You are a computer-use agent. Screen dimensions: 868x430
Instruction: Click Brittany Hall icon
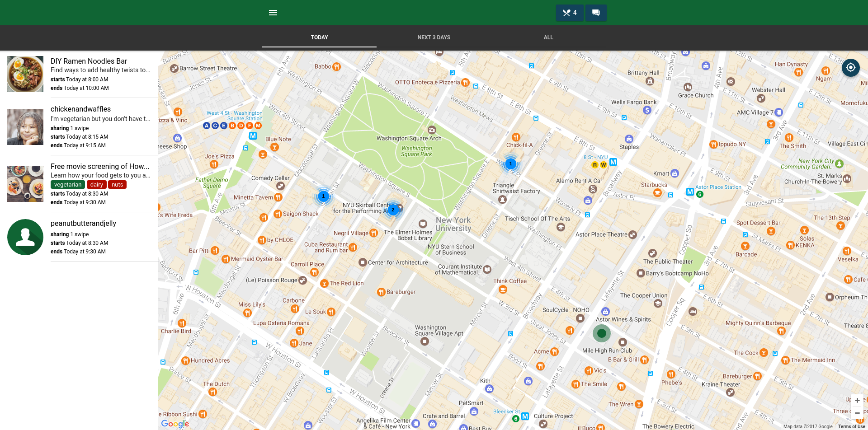[x=650, y=81]
